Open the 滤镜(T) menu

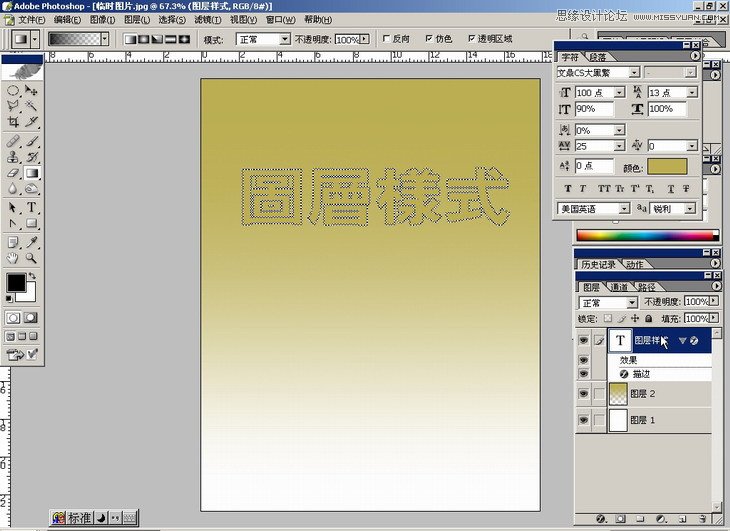click(208, 20)
